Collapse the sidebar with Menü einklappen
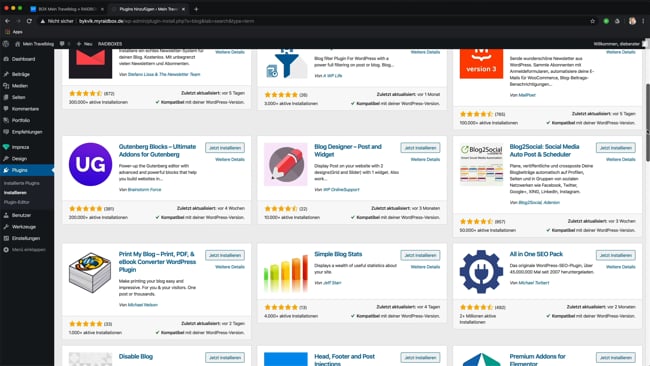 coord(28,250)
